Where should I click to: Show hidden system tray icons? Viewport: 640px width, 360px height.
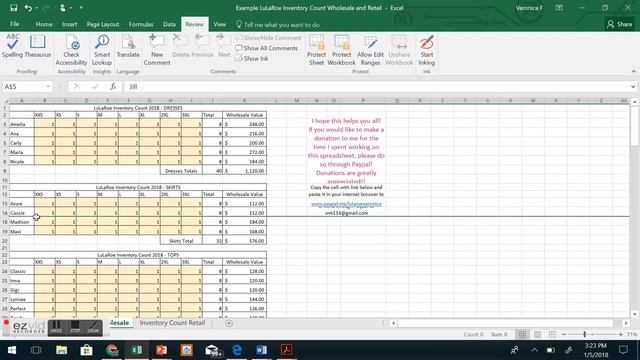534,350
